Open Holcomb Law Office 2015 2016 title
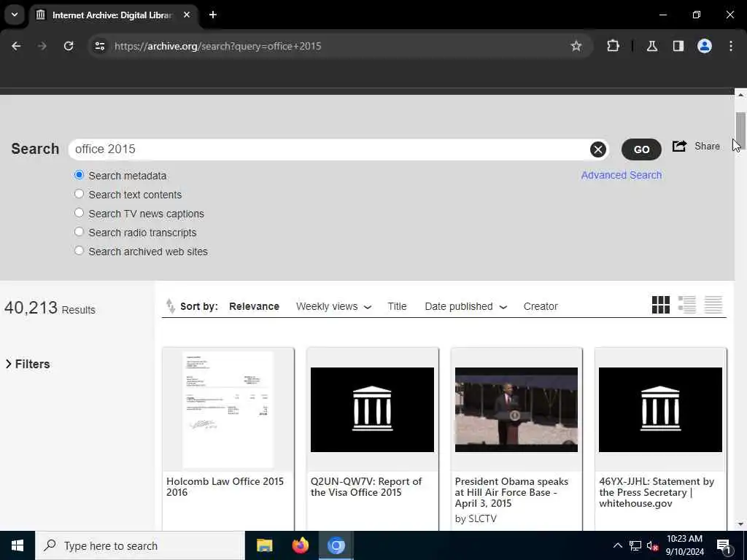 click(225, 486)
